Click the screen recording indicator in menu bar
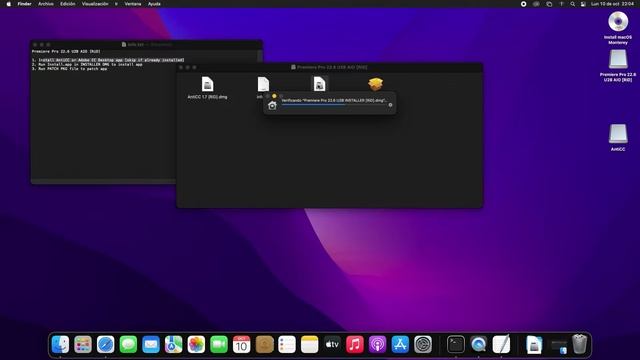Image resolution: width=640 pixels, height=360 pixels. (x=523, y=4)
